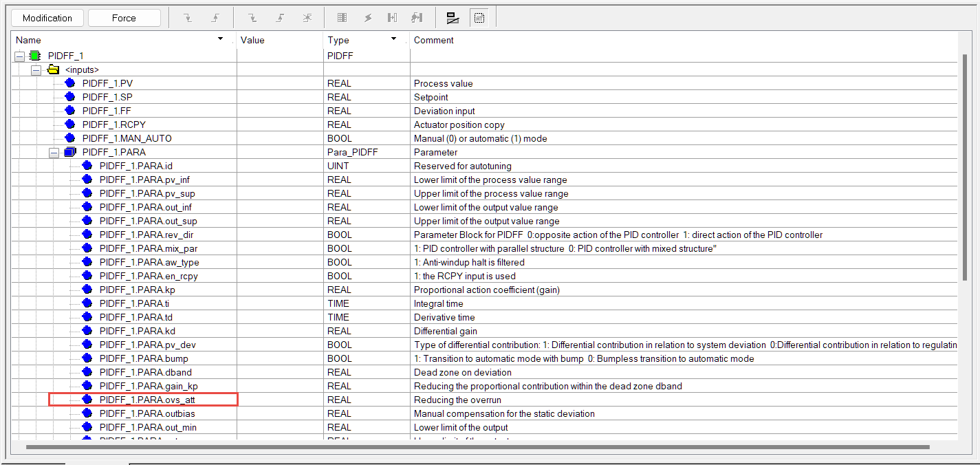The image size is (980, 465).
Task: Open the Type column header dropdown arrow
Action: pyautogui.click(x=394, y=39)
